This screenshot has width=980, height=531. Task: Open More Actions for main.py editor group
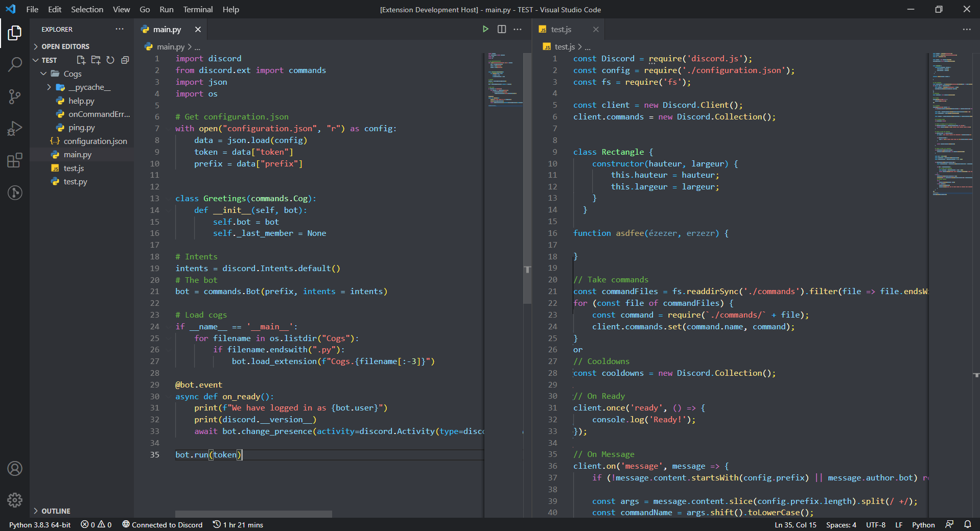coord(518,29)
